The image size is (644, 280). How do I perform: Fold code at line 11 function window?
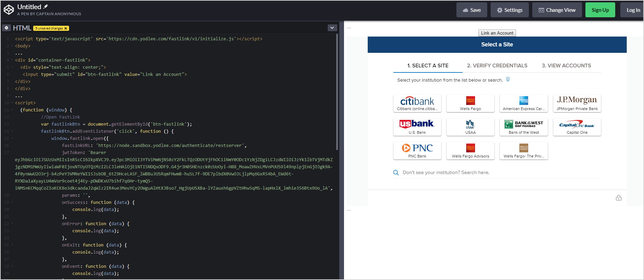pyautogui.click(x=12, y=110)
